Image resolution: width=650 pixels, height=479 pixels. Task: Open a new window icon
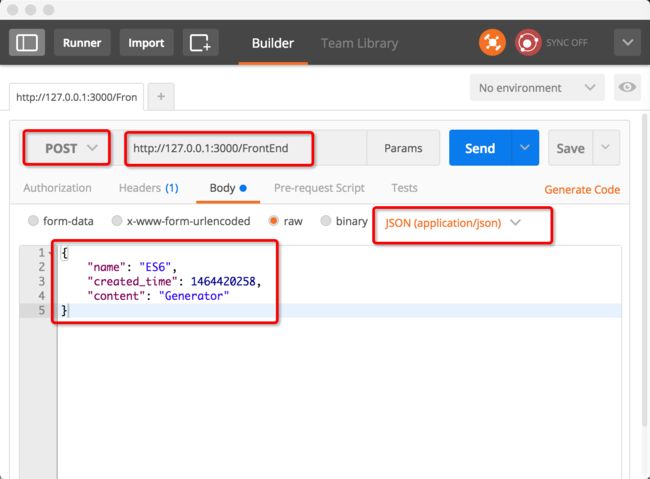(x=200, y=42)
